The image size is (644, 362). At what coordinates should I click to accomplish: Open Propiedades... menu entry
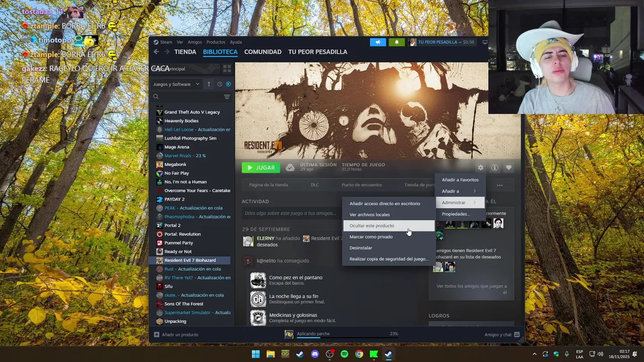coord(460,214)
